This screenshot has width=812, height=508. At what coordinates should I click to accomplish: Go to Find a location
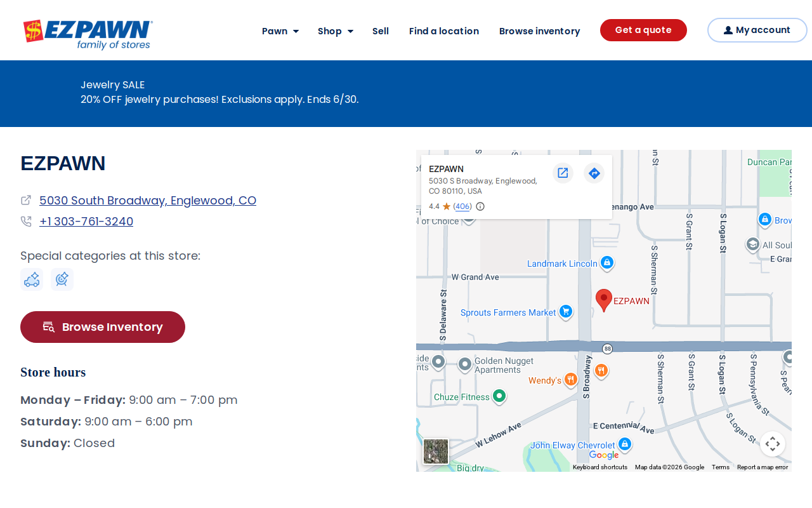pos(444,31)
